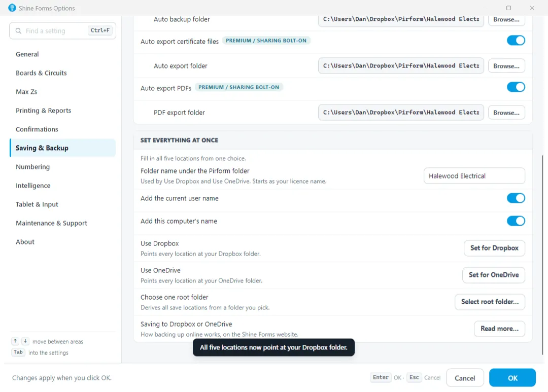This screenshot has width=548, height=392.
Task: Maximize the Shine Forms Options window
Action: click(508, 8)
